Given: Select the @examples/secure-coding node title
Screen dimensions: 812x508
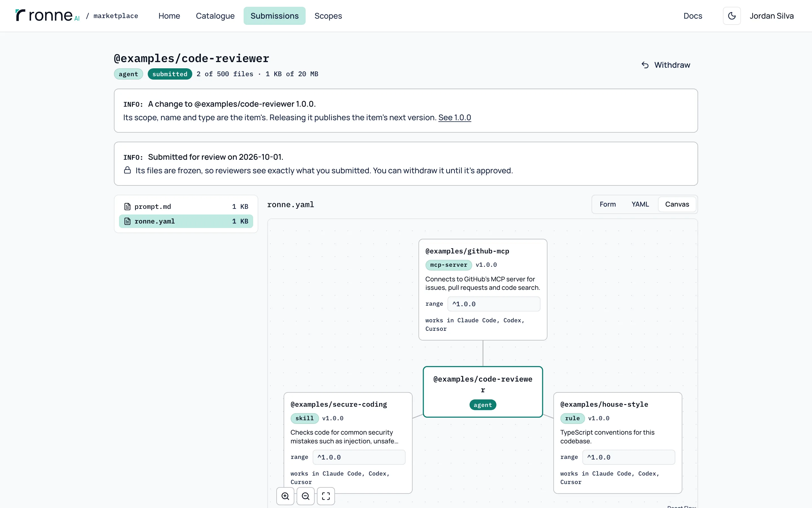Looking at the screenshot, I should 339,404.
